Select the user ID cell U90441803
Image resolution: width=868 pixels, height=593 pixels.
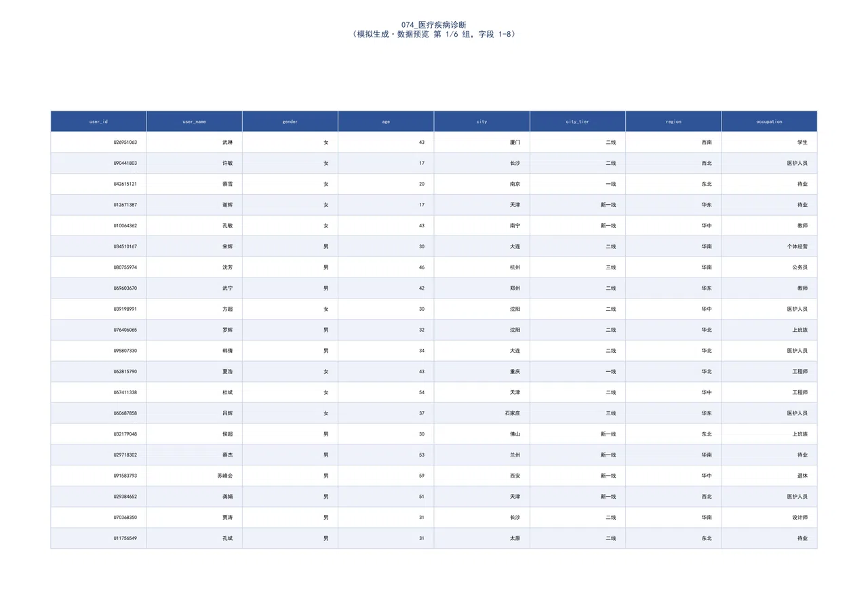click(x=98, y=164)
